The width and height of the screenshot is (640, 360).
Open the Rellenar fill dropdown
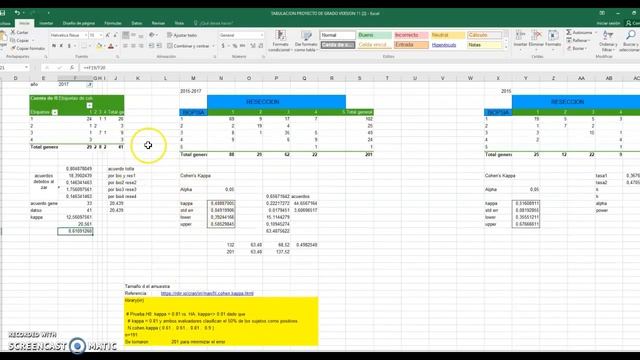point(577,40)
